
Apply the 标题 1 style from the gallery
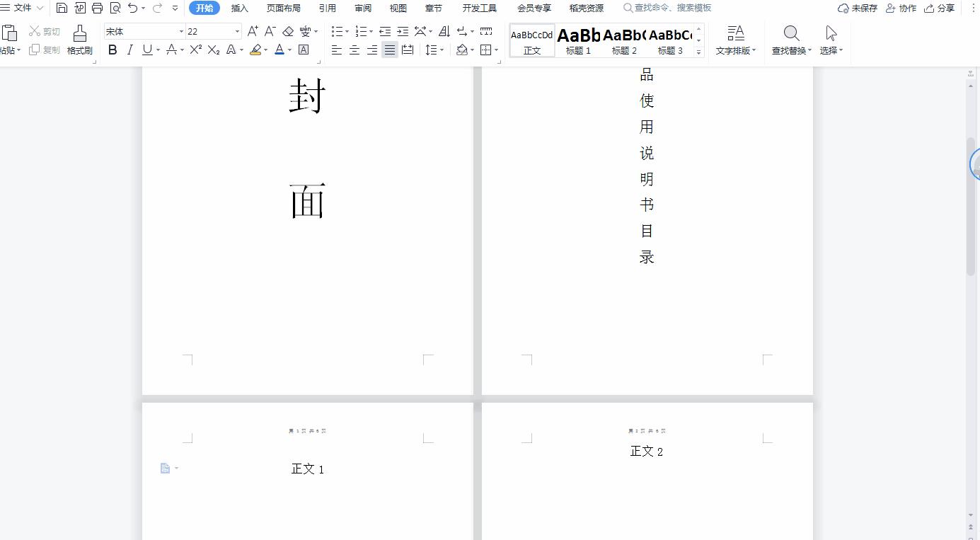click(578, 39)
